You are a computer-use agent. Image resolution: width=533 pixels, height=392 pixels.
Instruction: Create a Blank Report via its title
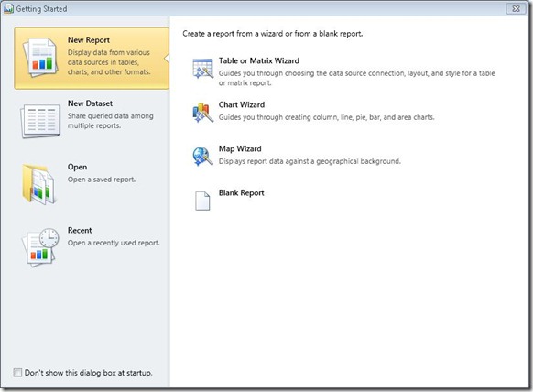[242, 192]
